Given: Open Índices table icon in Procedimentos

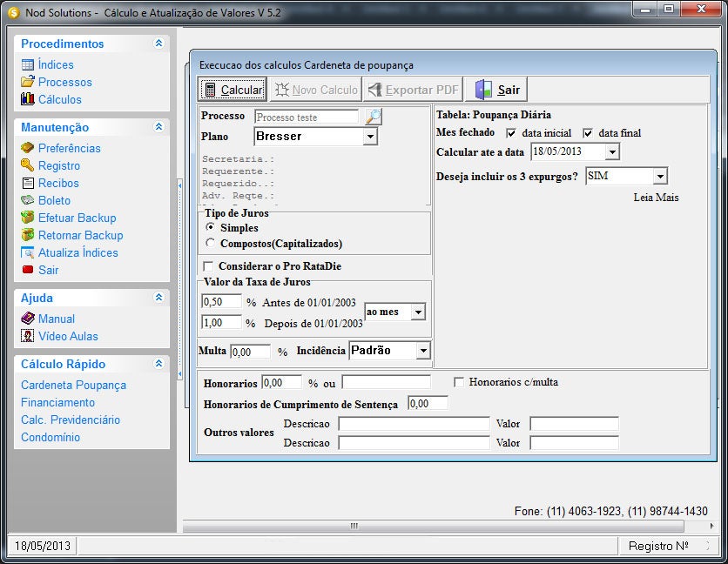Looking at the screenshot, I should [x=28, y=64].
